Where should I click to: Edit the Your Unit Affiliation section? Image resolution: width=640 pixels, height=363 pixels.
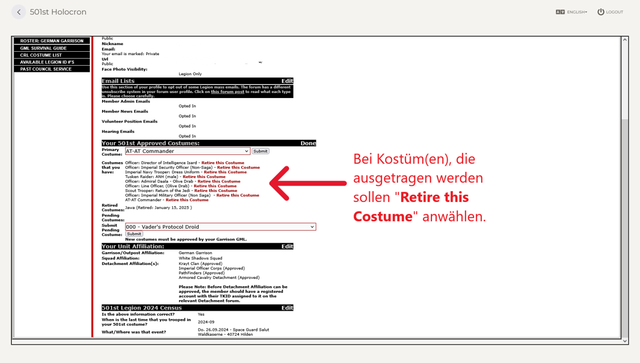(x=287, y=246)
